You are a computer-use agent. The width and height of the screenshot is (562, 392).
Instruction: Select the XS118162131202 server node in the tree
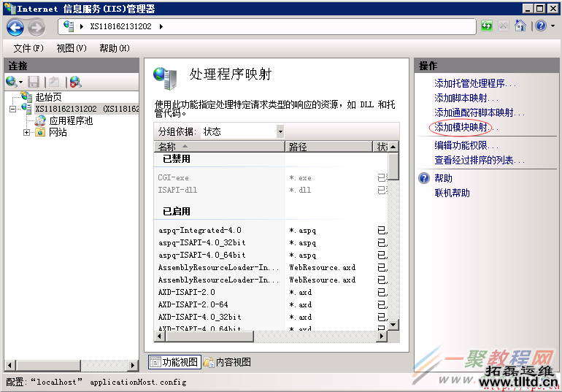point(87,109)
